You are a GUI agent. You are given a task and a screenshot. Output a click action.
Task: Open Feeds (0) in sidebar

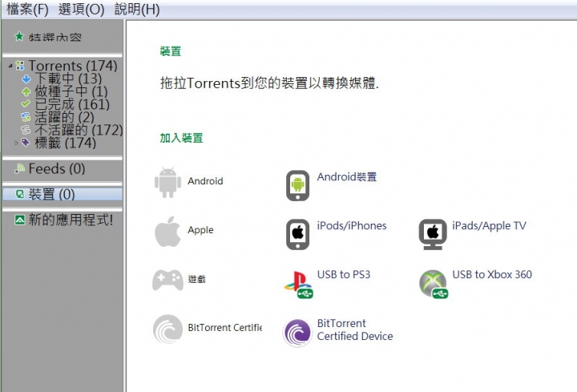(x=57, y=168)
